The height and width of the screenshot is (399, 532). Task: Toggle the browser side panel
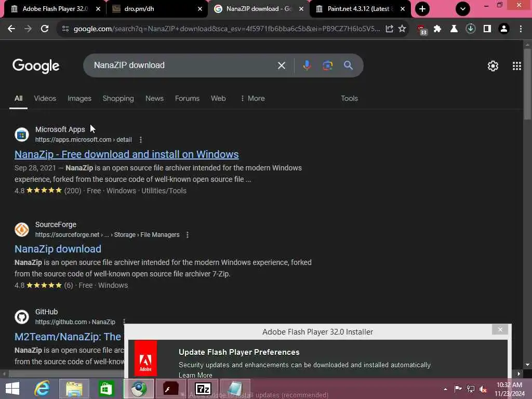click(x=487, y=29)
